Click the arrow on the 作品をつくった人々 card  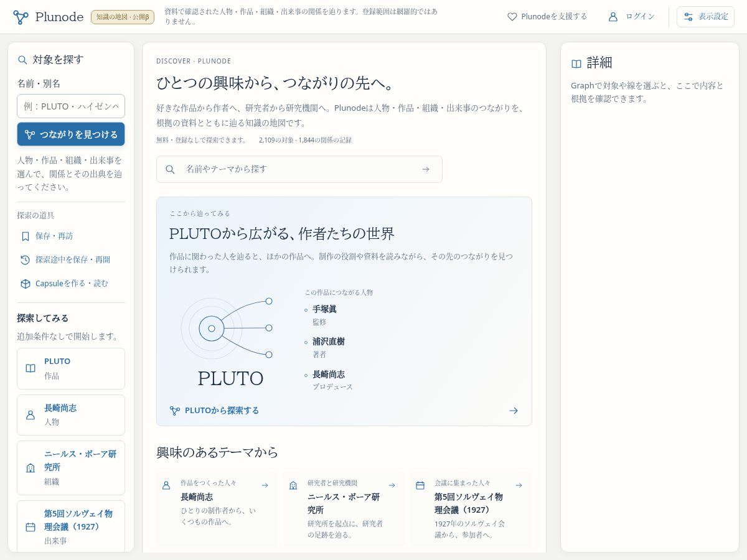[x=265, y=485]
